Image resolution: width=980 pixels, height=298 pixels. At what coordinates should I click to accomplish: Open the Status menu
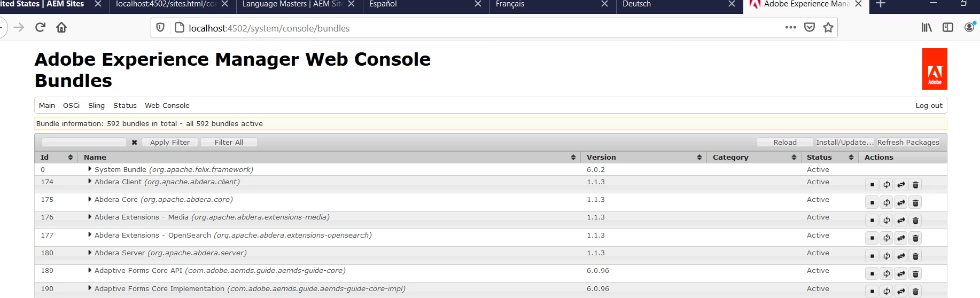(x=125, y=105)
